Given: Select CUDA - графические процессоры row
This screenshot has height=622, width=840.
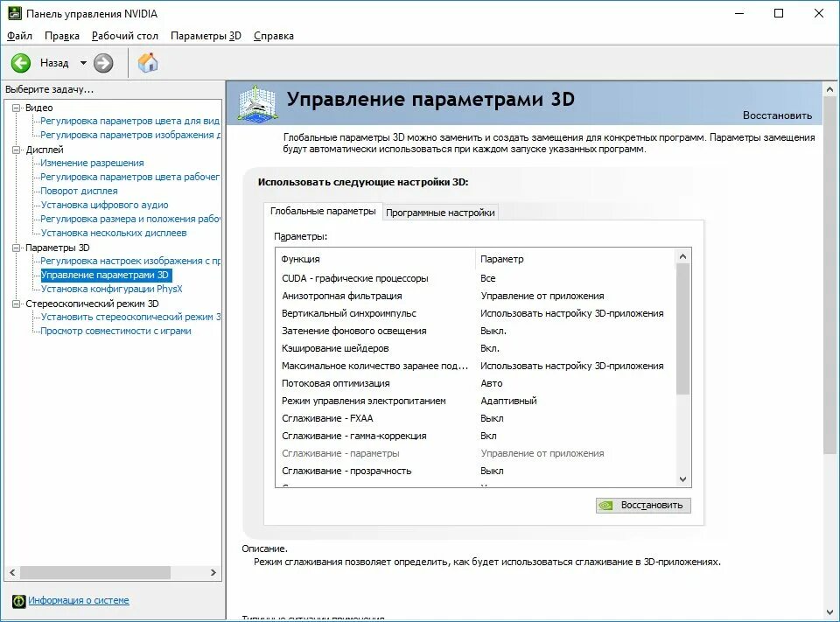Looking at the screenshot, I should pyautogui.click(x=476, y=278).
